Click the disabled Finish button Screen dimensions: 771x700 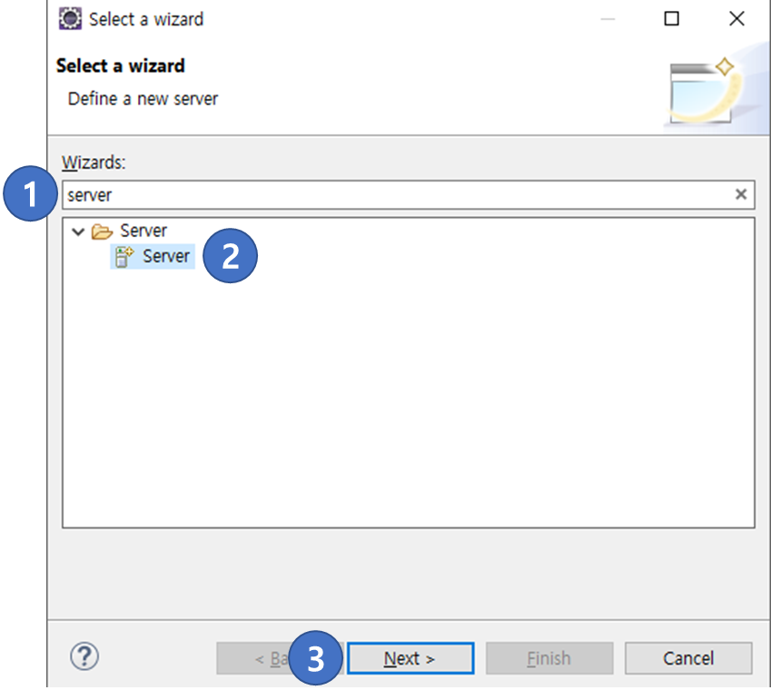coord(549,657)
